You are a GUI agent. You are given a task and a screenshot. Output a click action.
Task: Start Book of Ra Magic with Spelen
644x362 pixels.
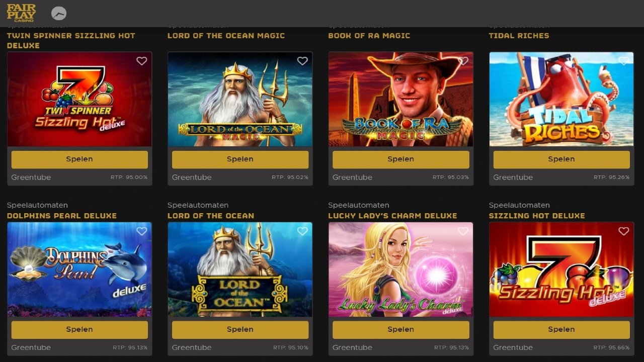(401, 159)
